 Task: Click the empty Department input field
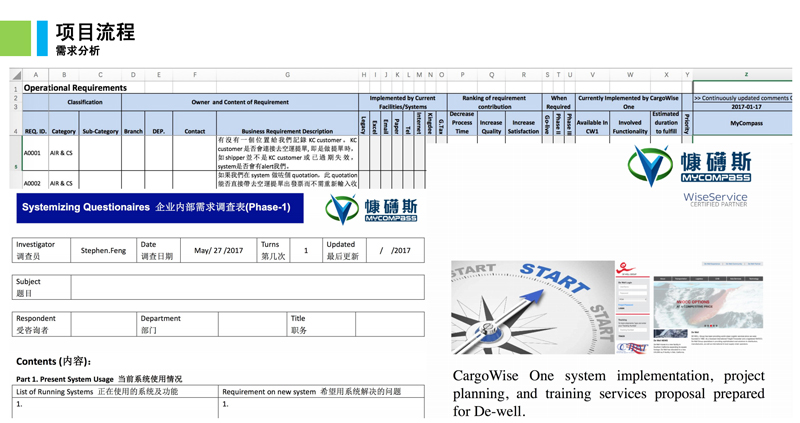pyautogui.click(x=252, y=324)
